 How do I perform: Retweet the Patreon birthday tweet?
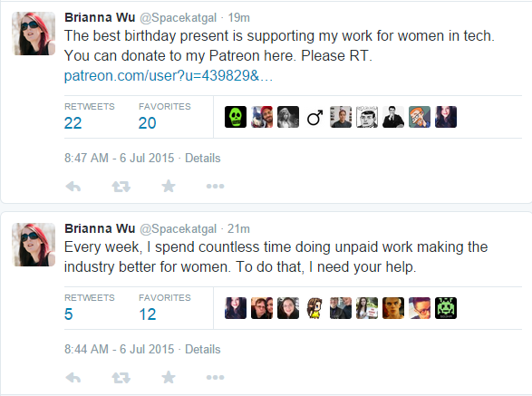[121, 187]
